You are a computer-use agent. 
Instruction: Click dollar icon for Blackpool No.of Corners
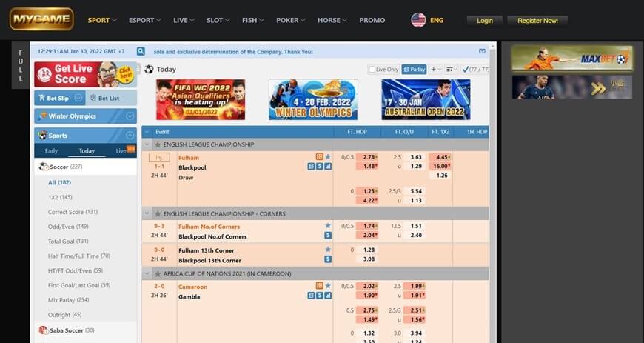tap(328, 236)
